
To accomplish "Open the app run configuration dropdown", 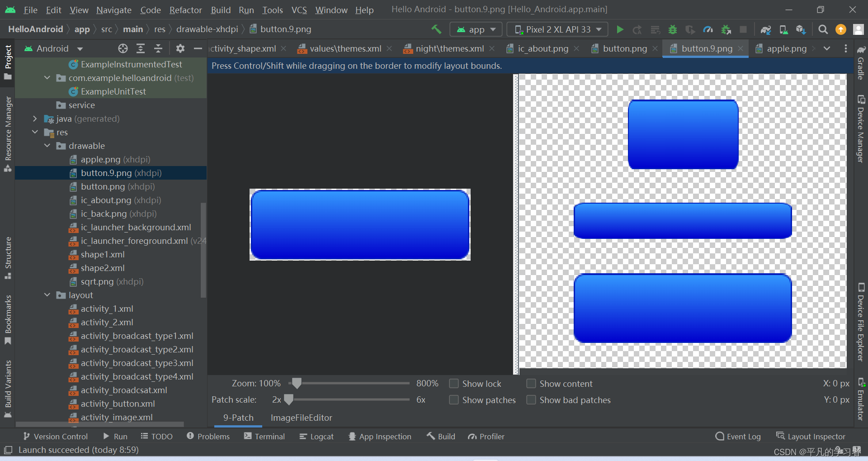I will [x=476, y=29].
